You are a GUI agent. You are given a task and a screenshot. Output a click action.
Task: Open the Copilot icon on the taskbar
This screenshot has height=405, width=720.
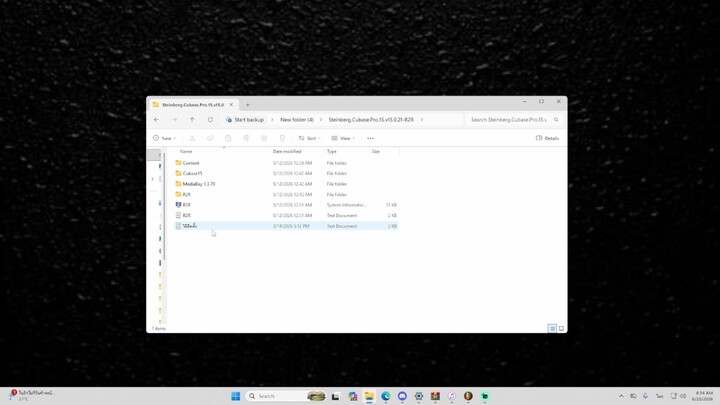point(353,396)
